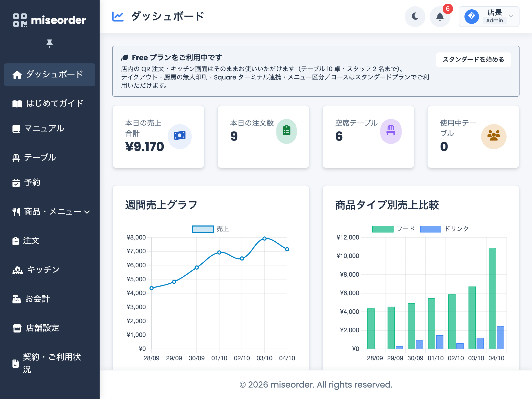Expand the 商品・メニュー submenu chevron
This screenshot has width=532, height=399.
coord(87,212)
